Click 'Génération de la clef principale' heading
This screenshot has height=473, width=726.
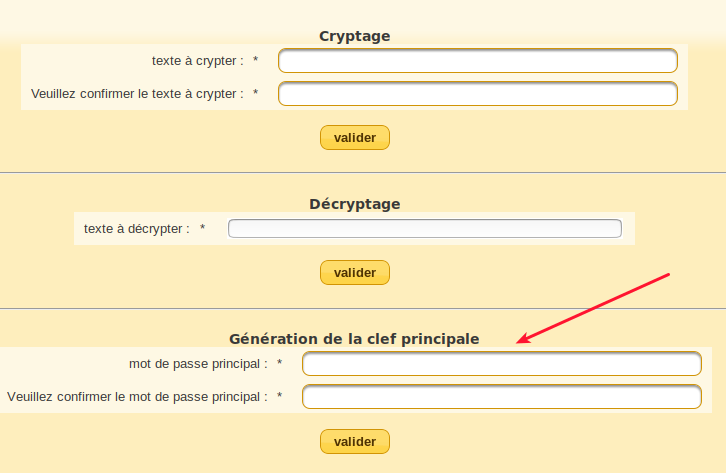(354, 339)
